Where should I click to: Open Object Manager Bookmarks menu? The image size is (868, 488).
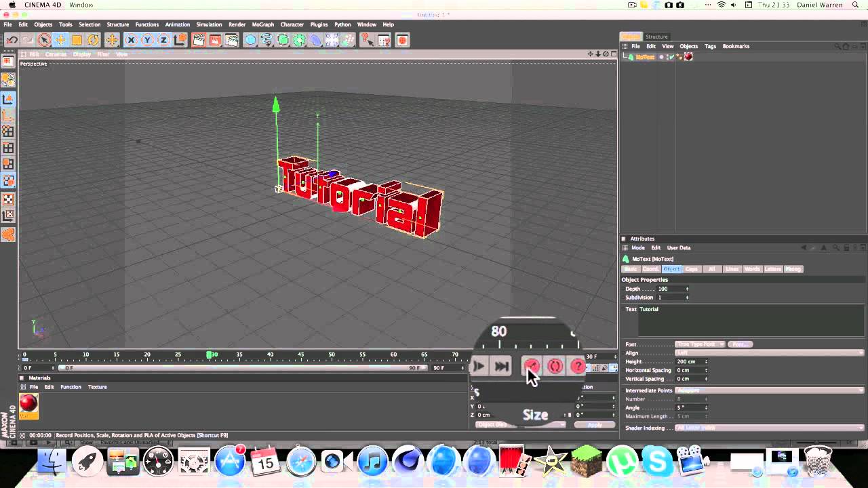(x=736, y=46)
